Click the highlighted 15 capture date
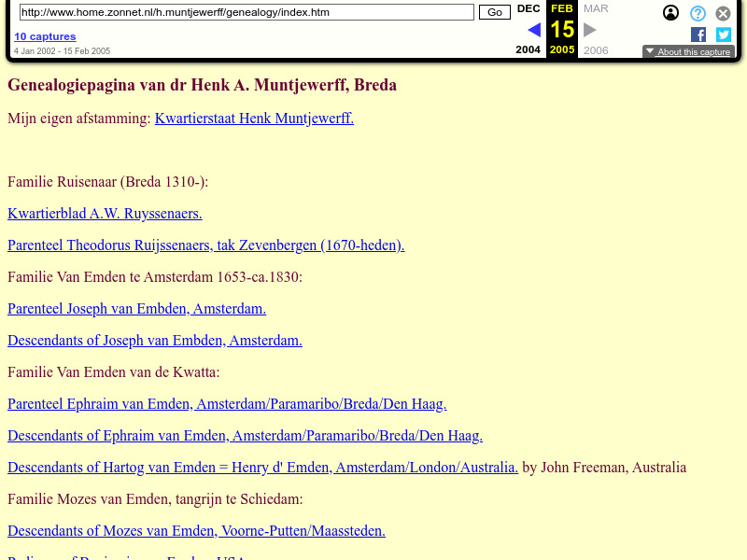Image resolution: width=747 pixels, height=560 pixels. coord(561,29)
